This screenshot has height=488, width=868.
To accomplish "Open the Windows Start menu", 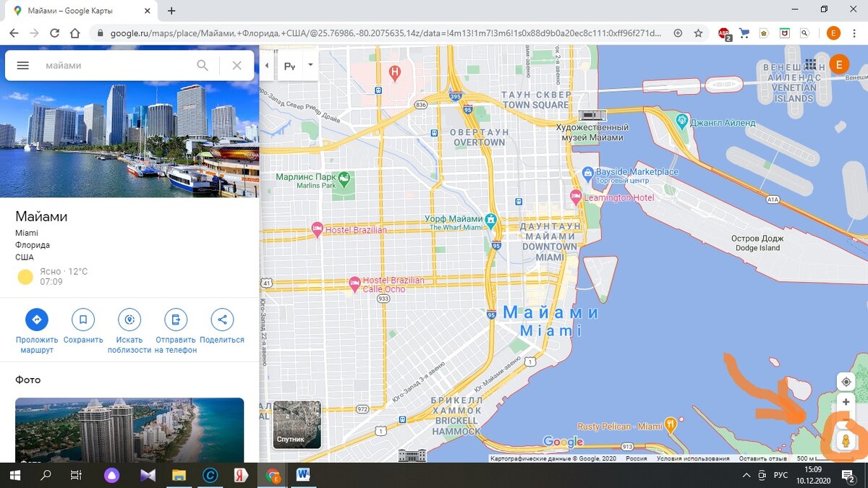I will (14, 475).
